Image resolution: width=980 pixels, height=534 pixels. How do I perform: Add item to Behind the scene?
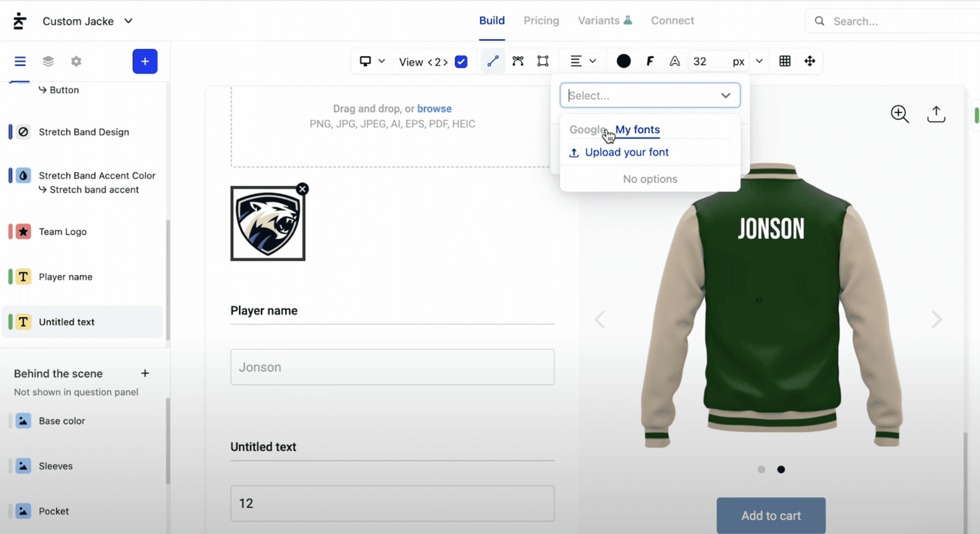coord(145,373)
